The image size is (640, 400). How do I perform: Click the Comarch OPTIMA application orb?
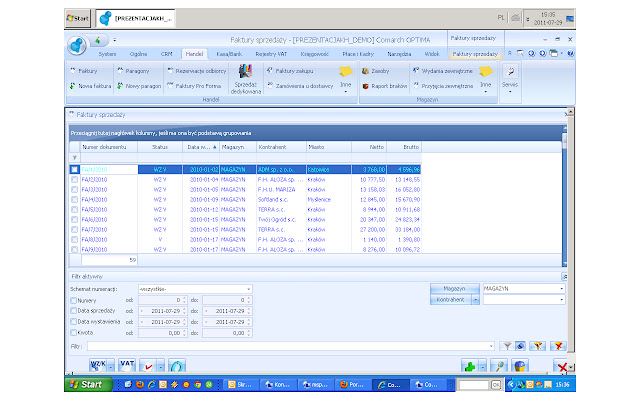pos(77,46)
